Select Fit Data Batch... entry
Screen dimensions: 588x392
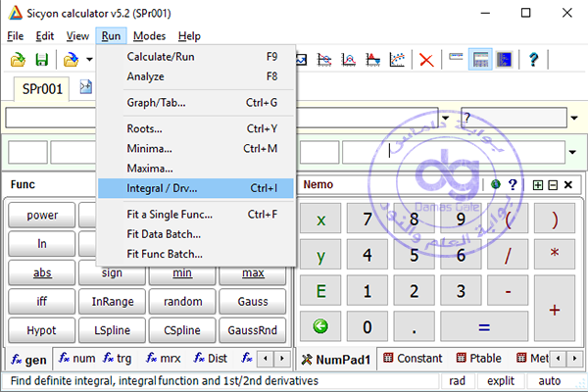click(x=196, y=234)
